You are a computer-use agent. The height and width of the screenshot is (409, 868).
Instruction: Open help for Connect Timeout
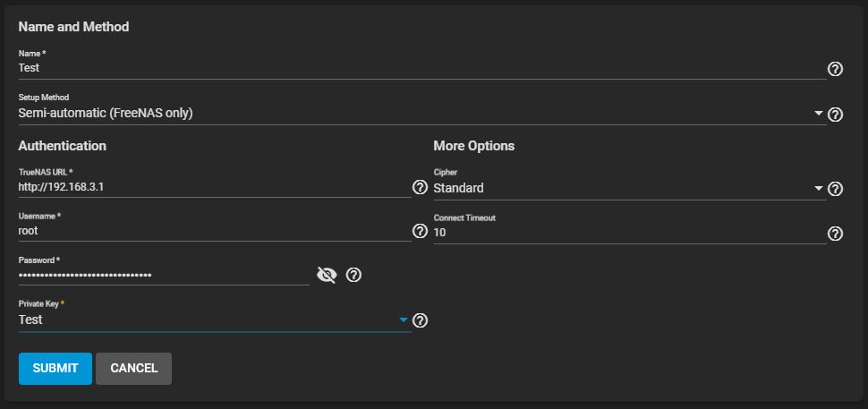click(835, 234)
